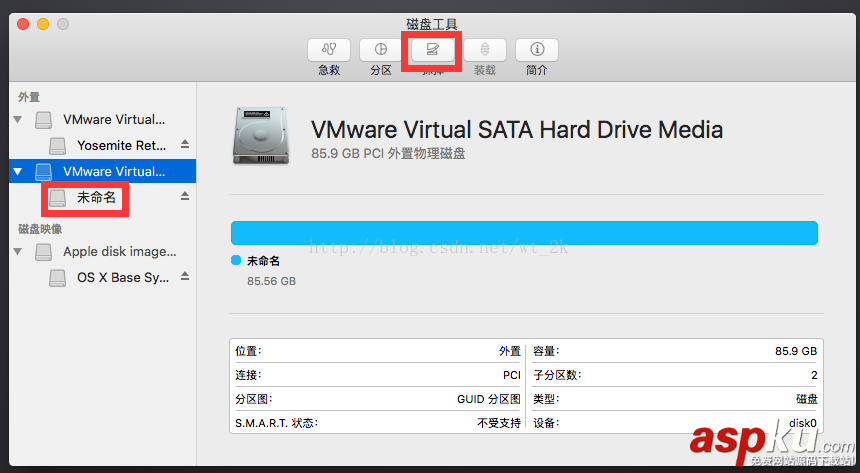The height and width of the screenshot is (473, 860).
Task: Select the Yosemite Ret... volume
Action: pos(121,146)
